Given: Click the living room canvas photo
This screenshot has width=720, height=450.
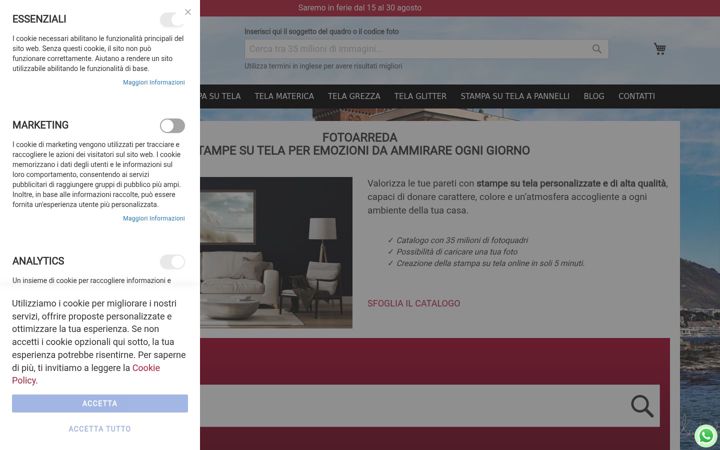Looking at the screenshot, I should pos(276,253).
